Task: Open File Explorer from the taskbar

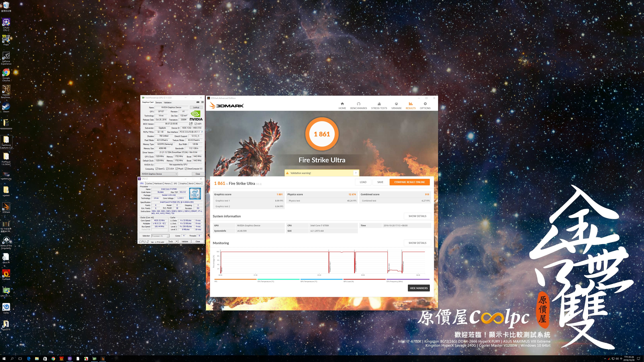Action: 37,358
